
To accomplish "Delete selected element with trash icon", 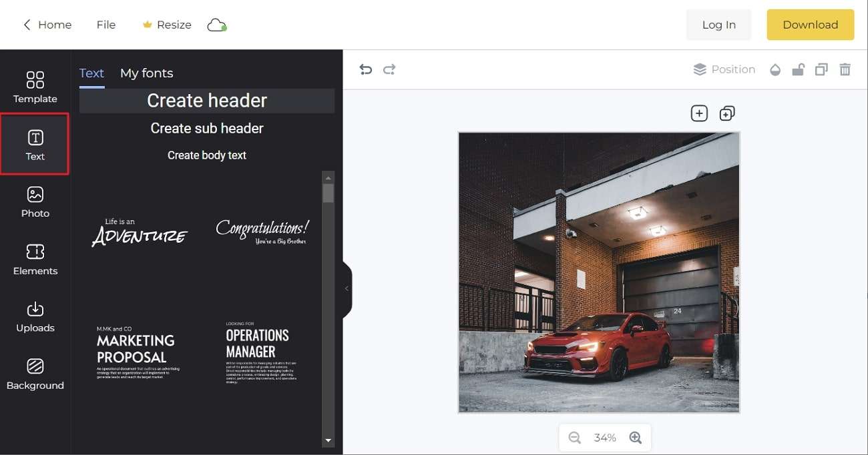I will (x=845, y=69).
